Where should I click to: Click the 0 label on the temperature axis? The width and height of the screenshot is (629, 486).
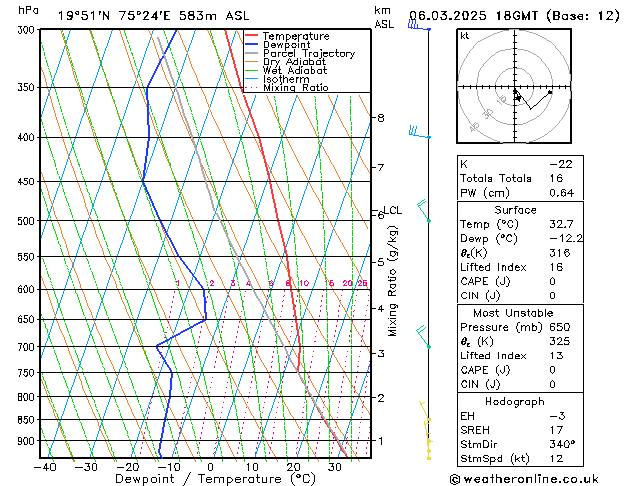pyautogui.click(x=210, y=467)
